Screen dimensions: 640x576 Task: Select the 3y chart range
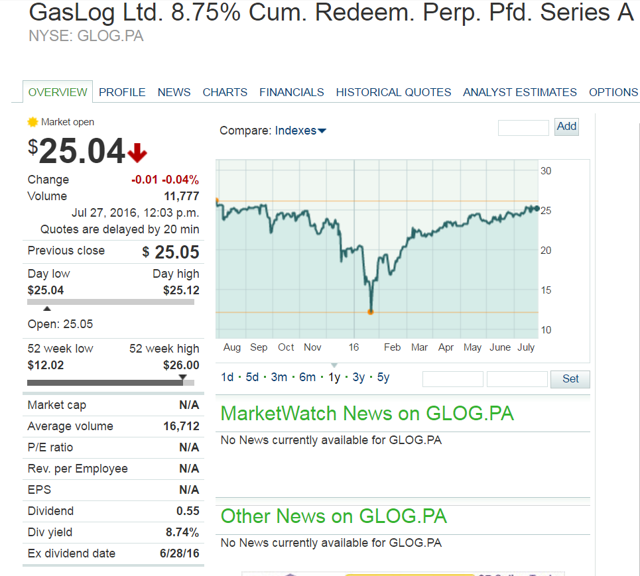[358, 377]
